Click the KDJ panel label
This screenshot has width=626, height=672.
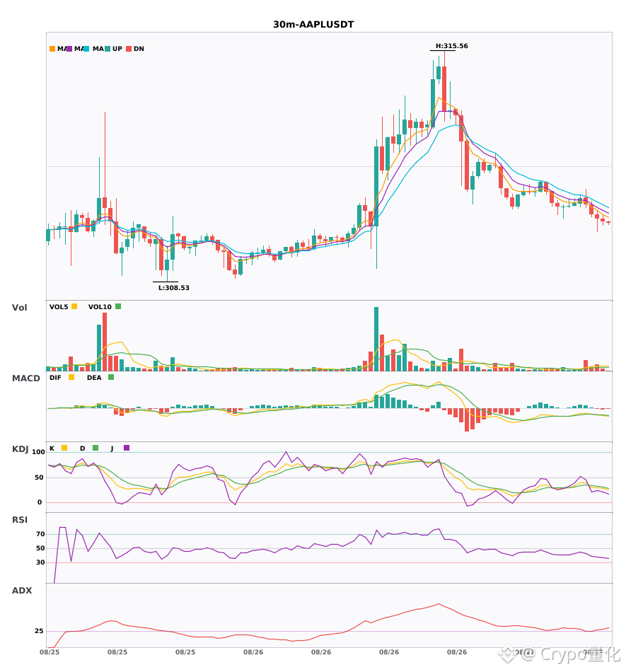(20, 449)
